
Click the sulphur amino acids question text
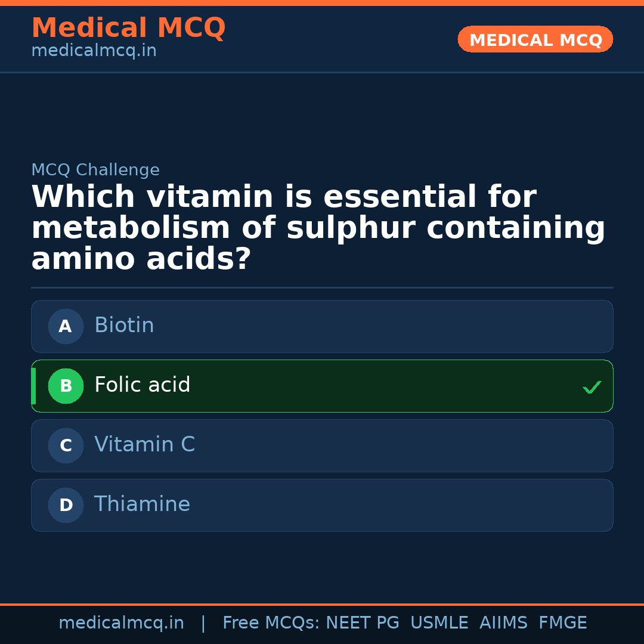click(318, 228)
